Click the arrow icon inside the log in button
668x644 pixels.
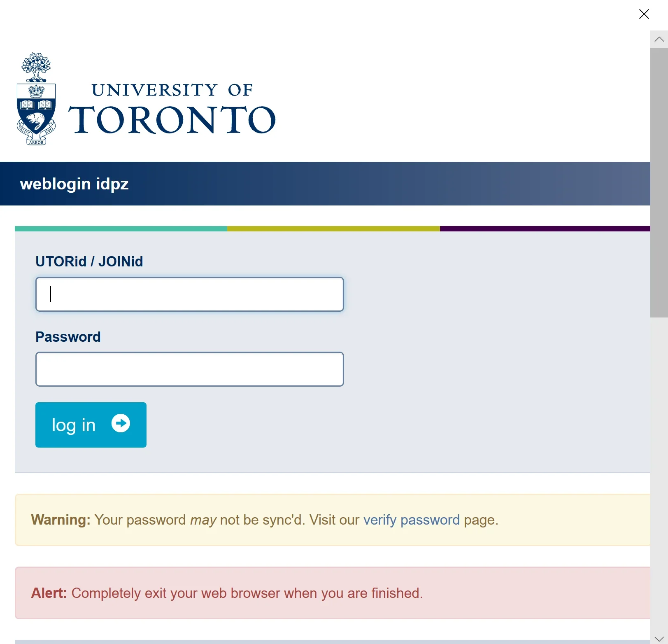(x=121, y=424)
